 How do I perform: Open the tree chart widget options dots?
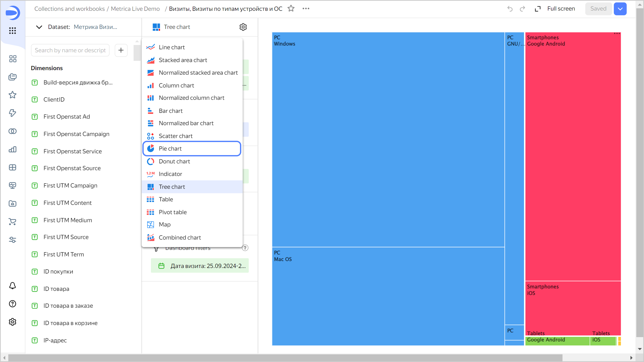coord(617,33)
